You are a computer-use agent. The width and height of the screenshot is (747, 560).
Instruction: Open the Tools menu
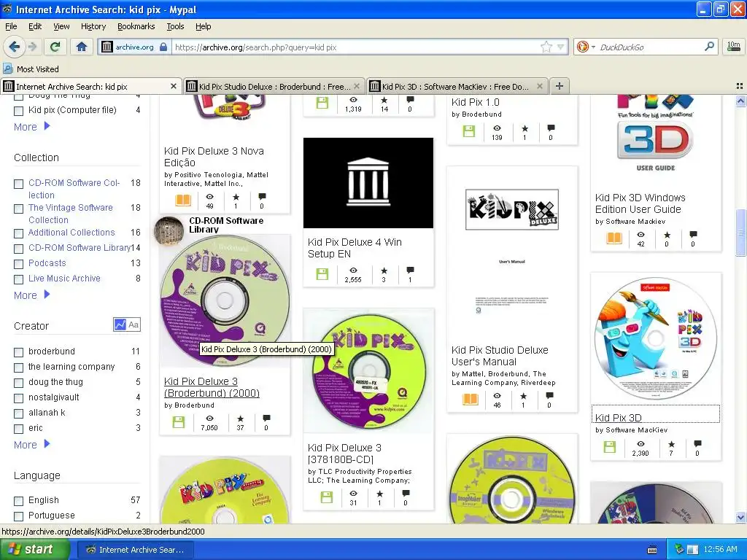click(x=175, y=26)
